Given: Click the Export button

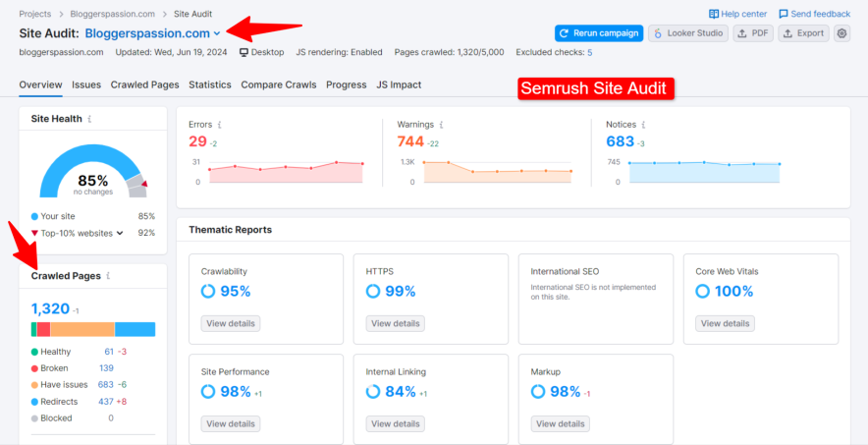Looking at the screenshot, I should [x=804, y=33].
